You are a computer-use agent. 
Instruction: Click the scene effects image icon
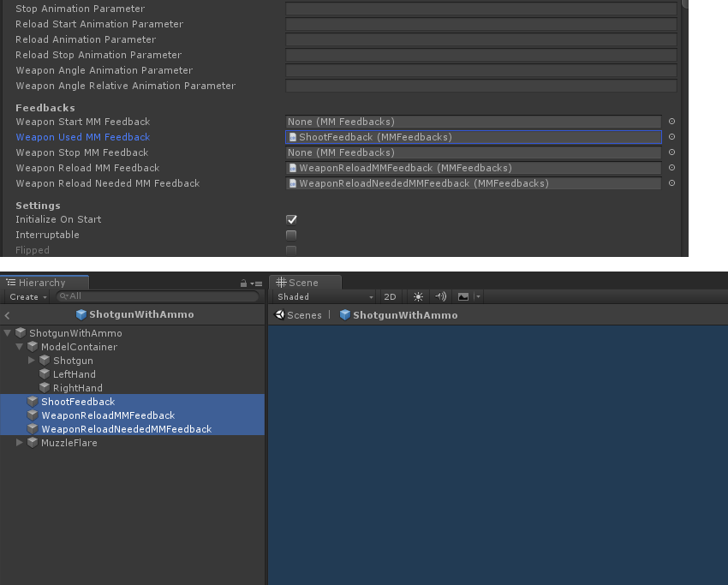[x=463, y=296]
